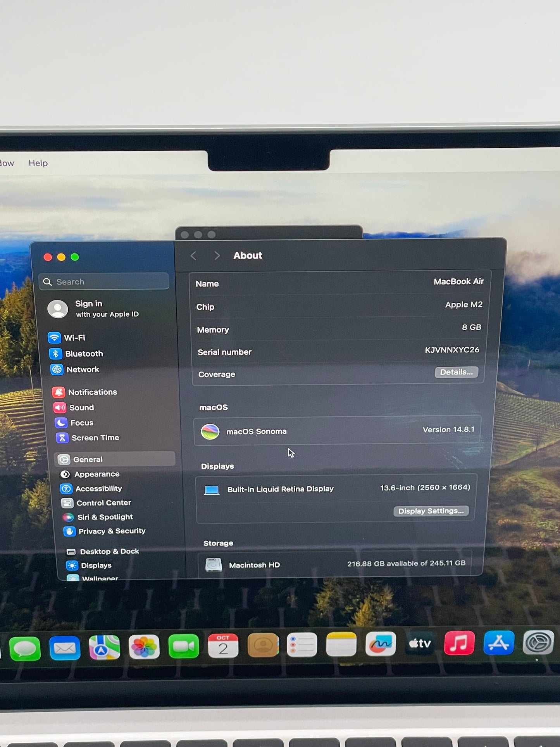
Task: Click Sign in with your Apple ID
Action: click(x=93, y=309)
